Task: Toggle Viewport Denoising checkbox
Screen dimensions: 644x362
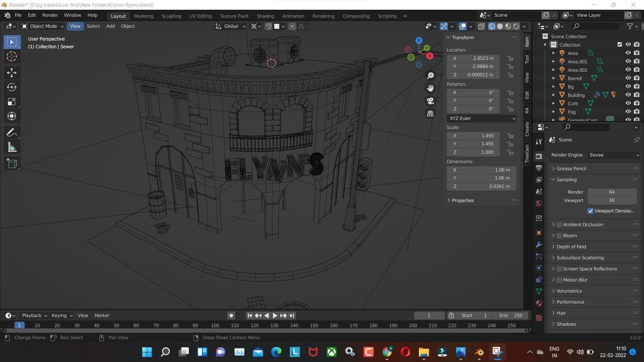Action: (590, 211)
